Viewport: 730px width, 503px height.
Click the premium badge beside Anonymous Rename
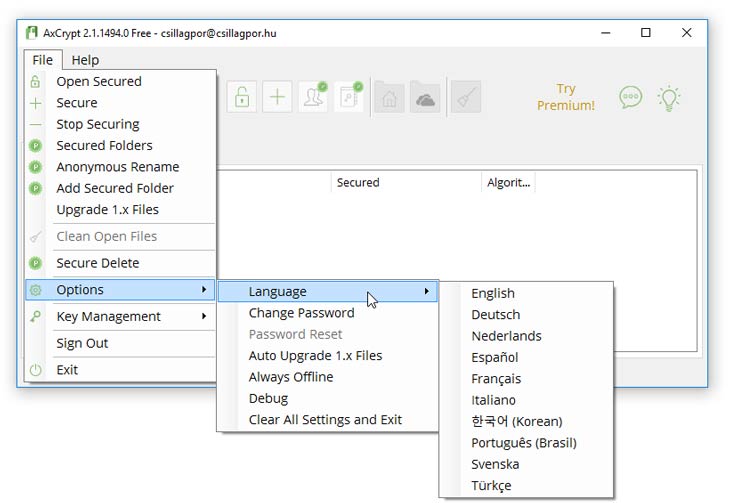tap(35, 167)
